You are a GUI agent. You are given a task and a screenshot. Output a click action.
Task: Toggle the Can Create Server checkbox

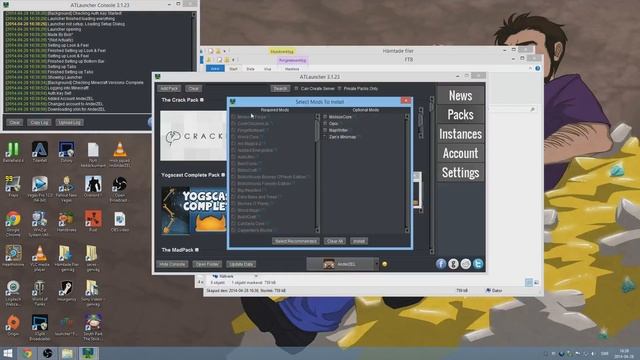297,88
